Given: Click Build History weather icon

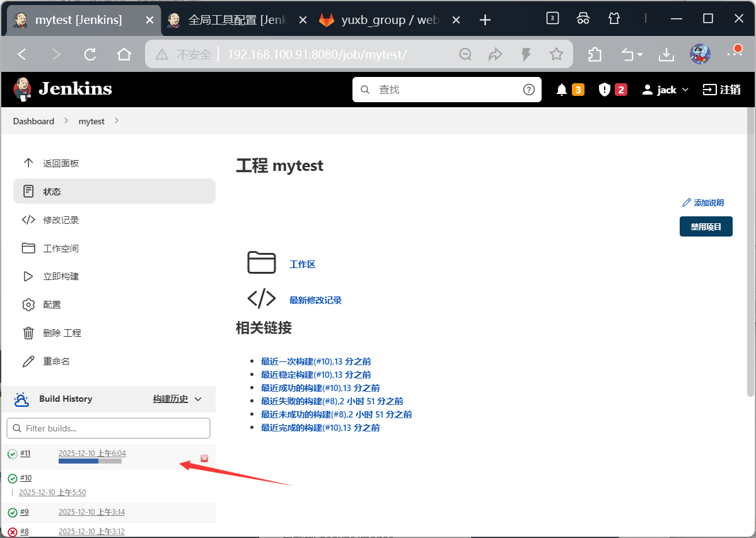Looking at the screenshot, I should click(21, 399).
